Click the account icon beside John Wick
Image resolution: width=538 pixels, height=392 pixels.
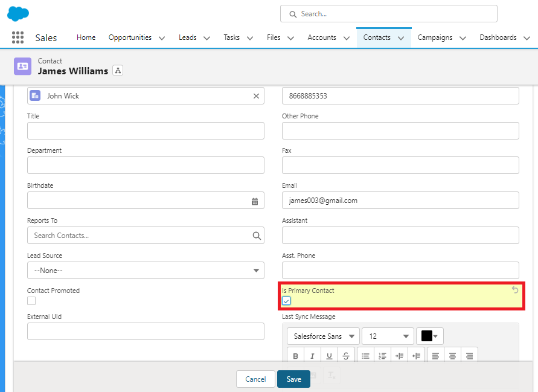tap(35, 95)
